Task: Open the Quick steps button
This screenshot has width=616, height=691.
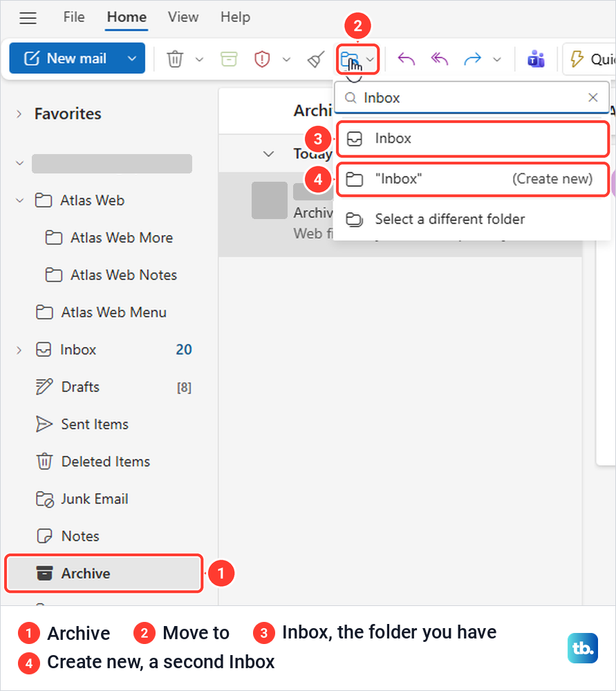Action: 590,59
